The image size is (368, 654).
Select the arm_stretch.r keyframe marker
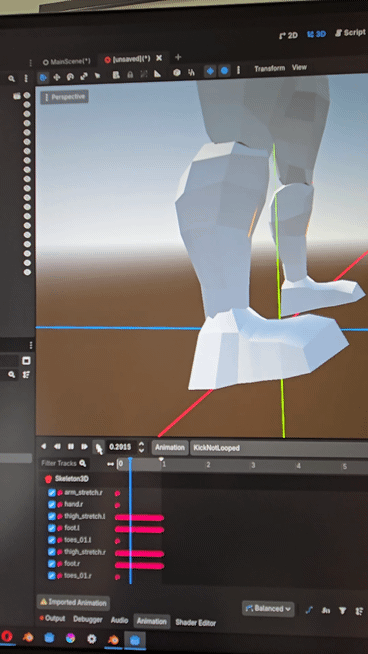tap(117, 493)
